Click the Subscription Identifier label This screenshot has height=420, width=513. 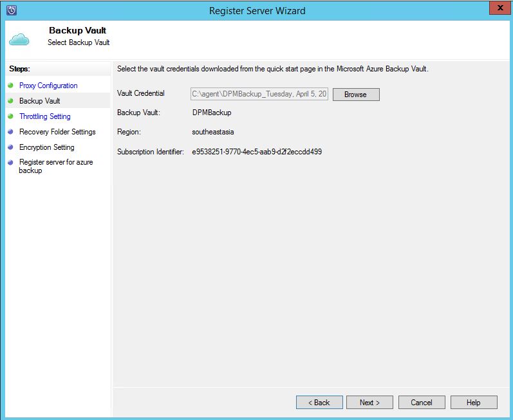151,152
